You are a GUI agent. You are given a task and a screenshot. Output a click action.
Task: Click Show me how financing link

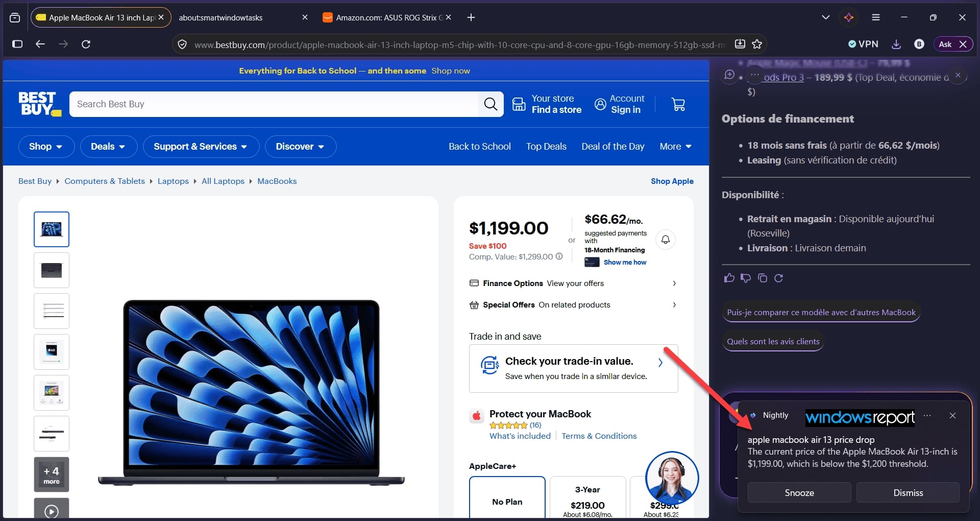pyautogui.click(x=625, y=262)
